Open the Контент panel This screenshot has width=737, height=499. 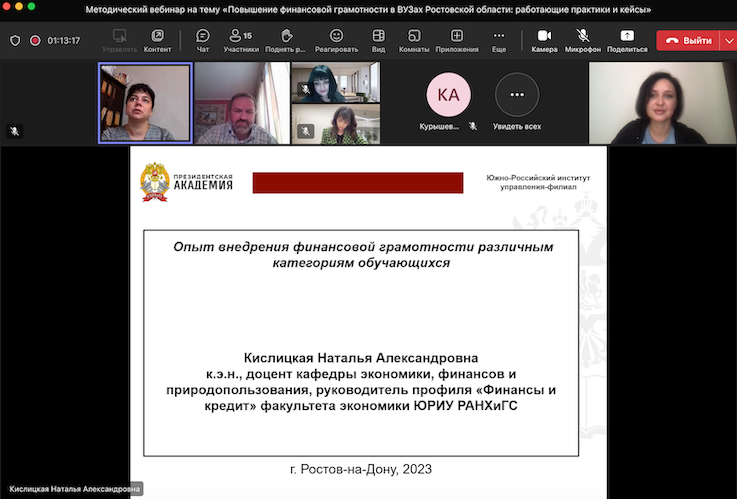(x=157, y=40)
